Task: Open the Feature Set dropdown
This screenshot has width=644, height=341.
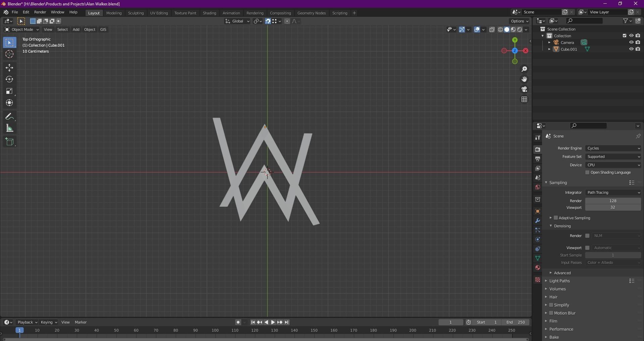Action: point(613,157)
